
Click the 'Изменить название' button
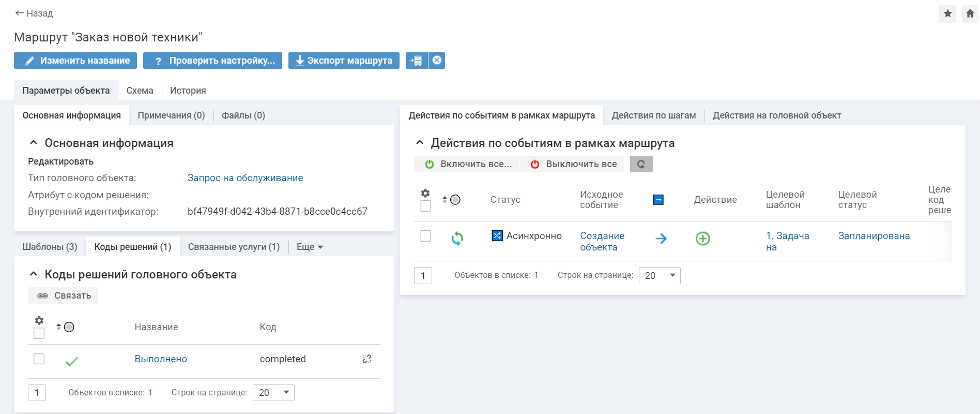pyautogui.click(x=75, y=61)
